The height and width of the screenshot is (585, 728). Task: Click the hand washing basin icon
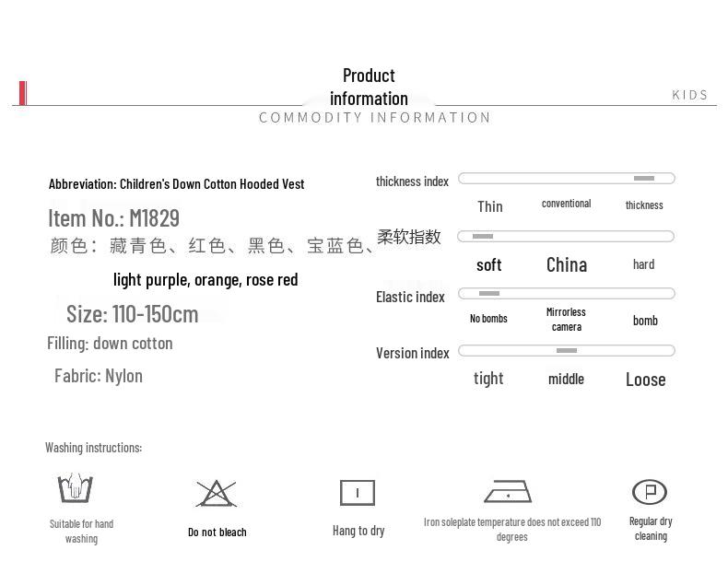click(76, 488)
